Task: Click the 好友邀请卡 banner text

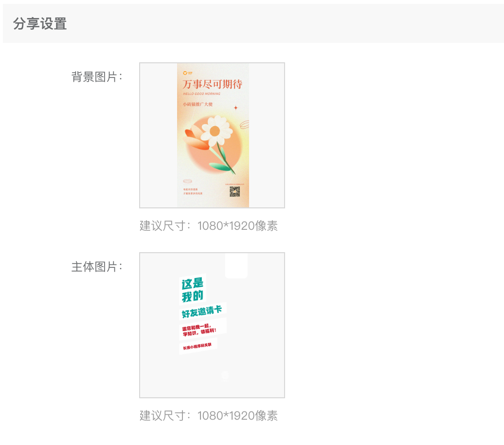Action: coord(202,311)
